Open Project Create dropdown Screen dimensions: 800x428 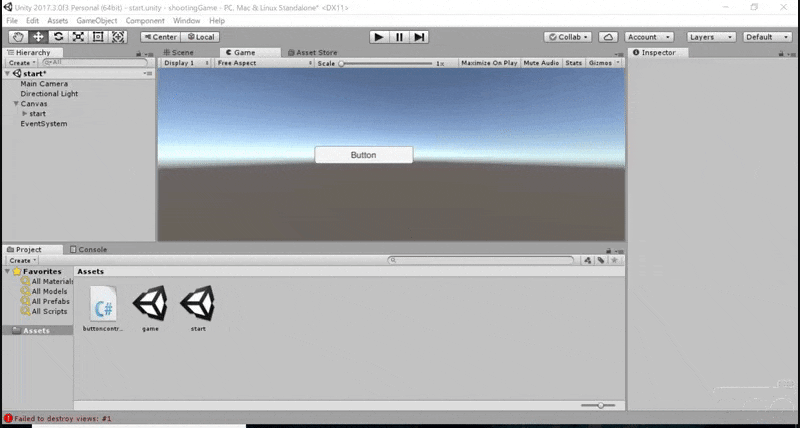point(22,260)
